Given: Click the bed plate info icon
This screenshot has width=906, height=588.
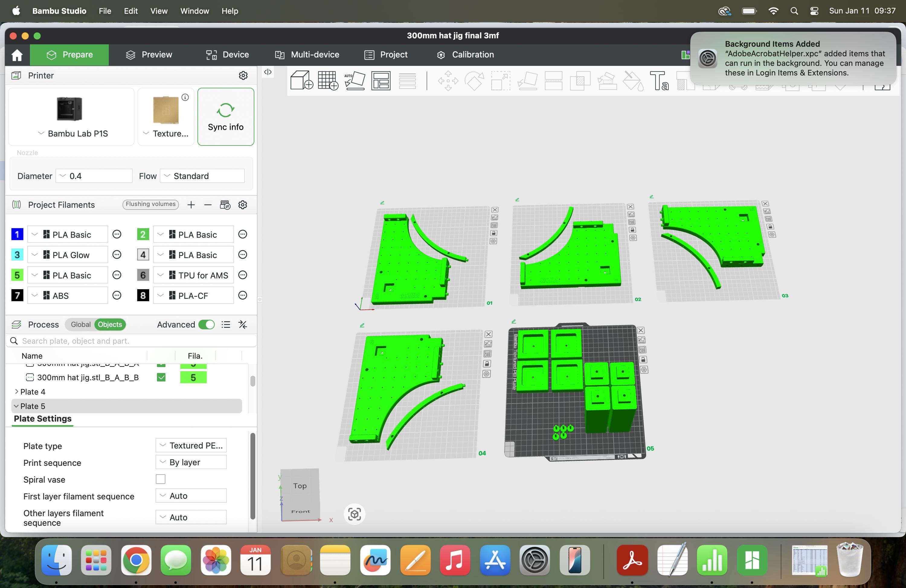Looking at the screenshot, I should point(185,97).
